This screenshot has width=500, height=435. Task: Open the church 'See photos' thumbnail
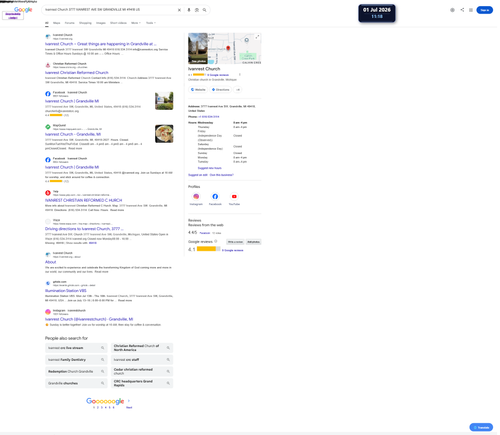click(x=198, y=48)
